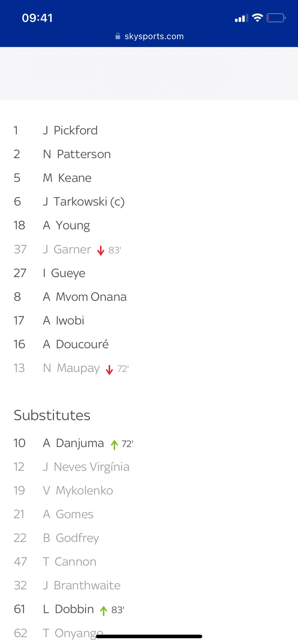Tap the home indicator bar
This screenshot has width=298, height=644.
coord(149,636)
